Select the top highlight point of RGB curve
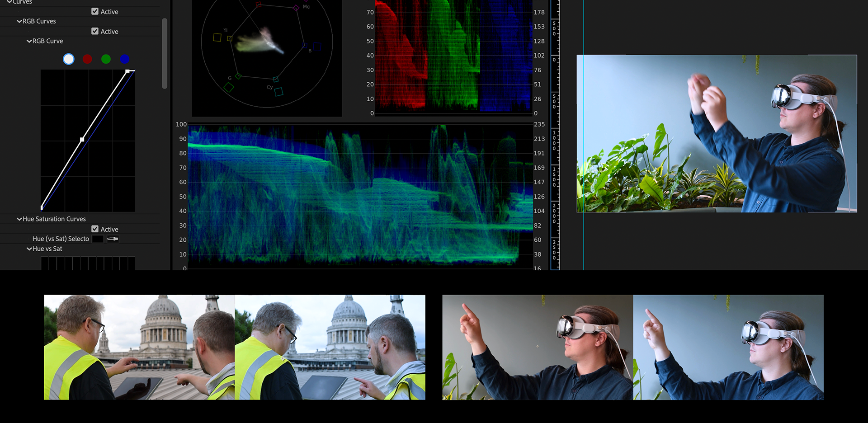Image resolution: width=868 pixels, height=423 pixels. coord(127,71)
